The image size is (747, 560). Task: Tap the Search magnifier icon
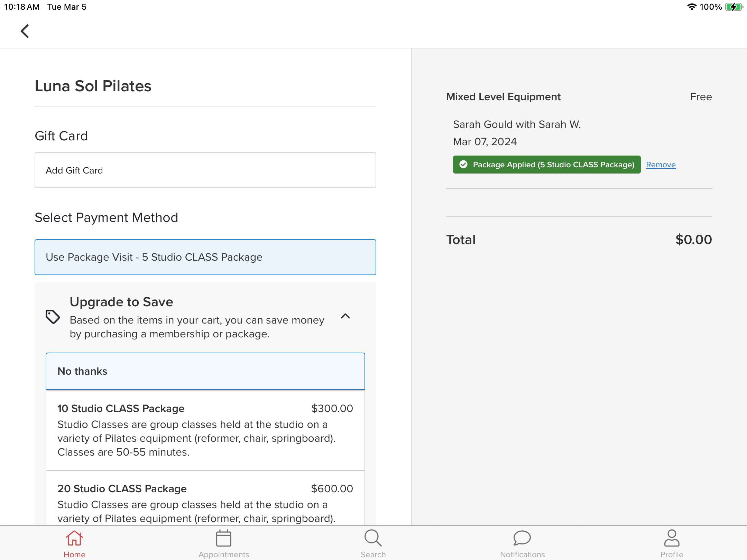click(373, 539)
